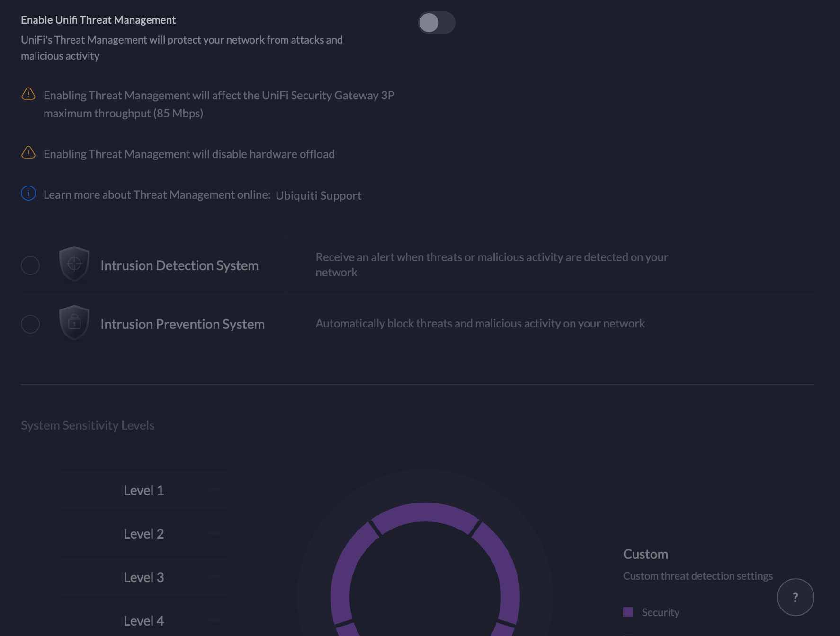840x636 pixels.
Task: Click the Intrusion Detection shield icon
Action: pos(74,264)
